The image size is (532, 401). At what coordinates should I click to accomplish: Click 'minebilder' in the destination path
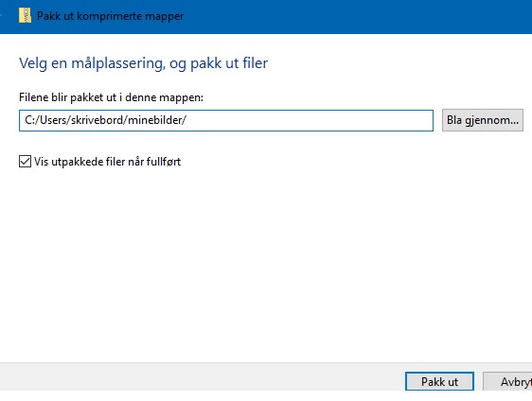(155, 120)
